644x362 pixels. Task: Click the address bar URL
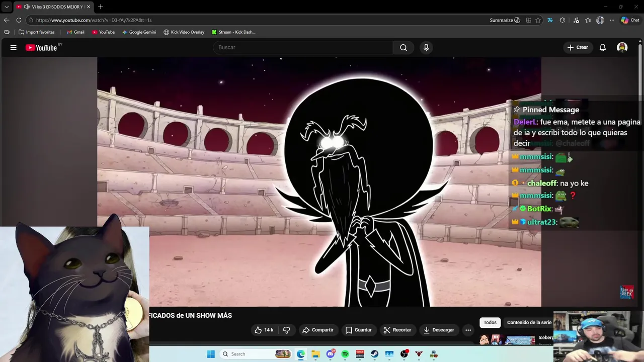(94, 20)
